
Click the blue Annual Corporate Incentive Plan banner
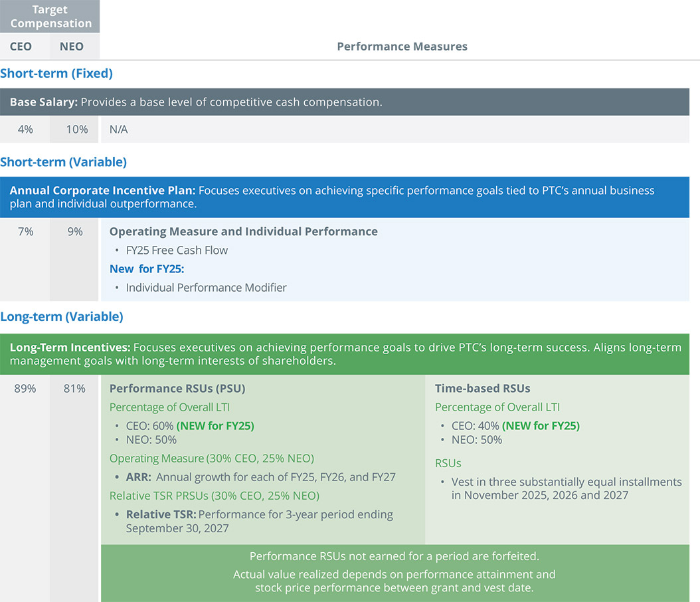pyautogui.click(x=344, y=197)
